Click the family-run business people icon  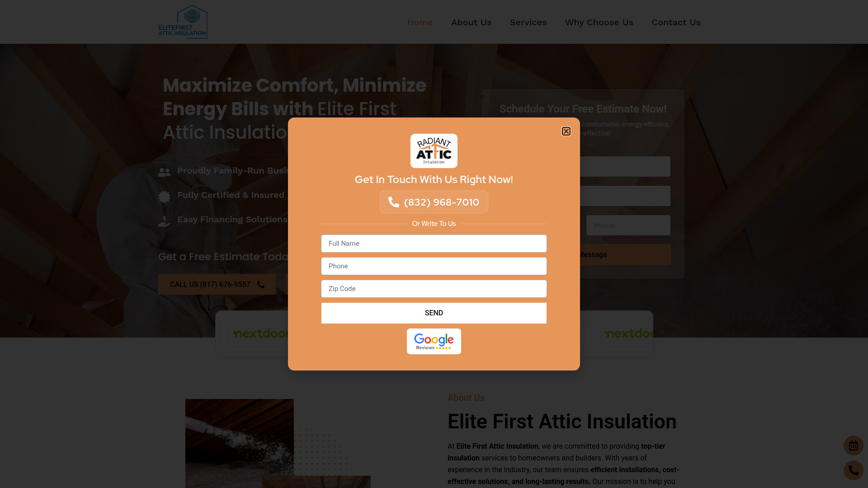(165, 172)
